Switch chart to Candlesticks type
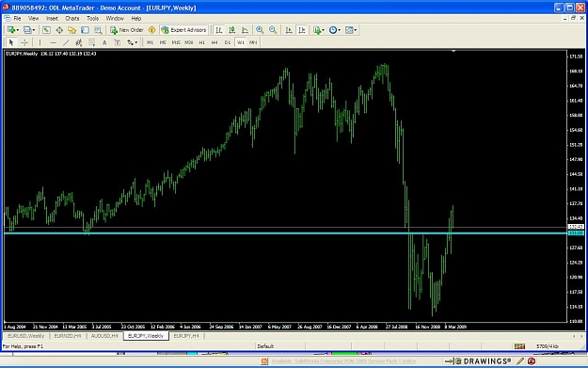The height and width of the screenshot is (368, 588). coord(232,30)
